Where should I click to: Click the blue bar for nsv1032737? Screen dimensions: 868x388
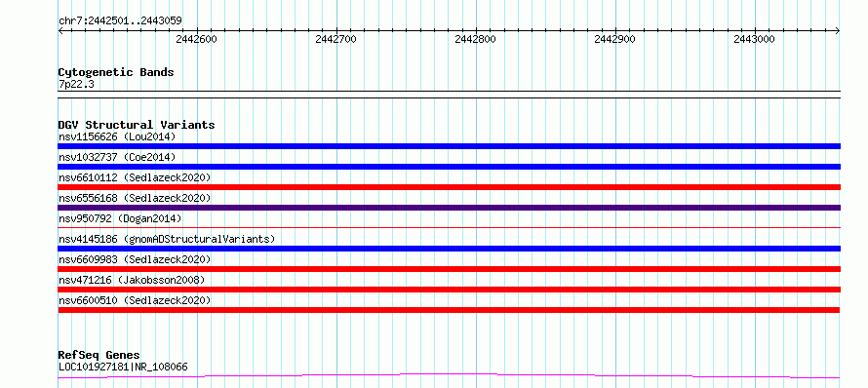coord(449,167)
